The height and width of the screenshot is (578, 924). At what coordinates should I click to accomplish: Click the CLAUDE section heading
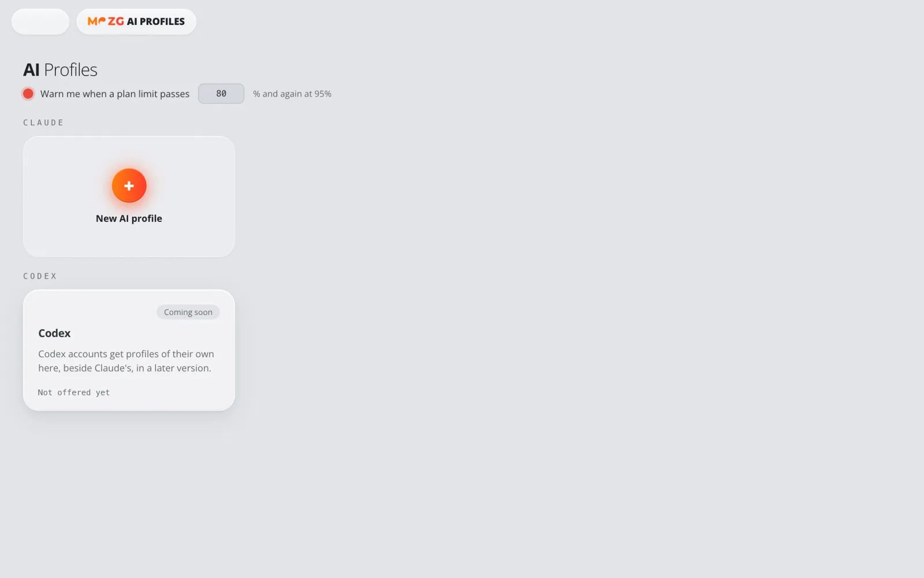43,123
